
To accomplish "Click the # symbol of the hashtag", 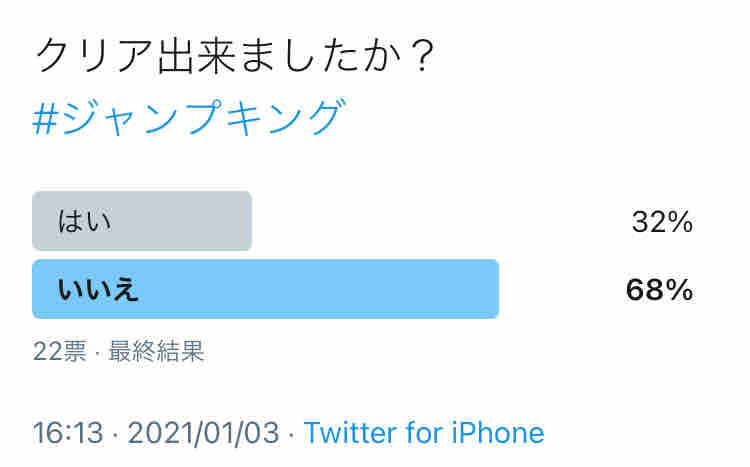I will click(x=46, y=120).
